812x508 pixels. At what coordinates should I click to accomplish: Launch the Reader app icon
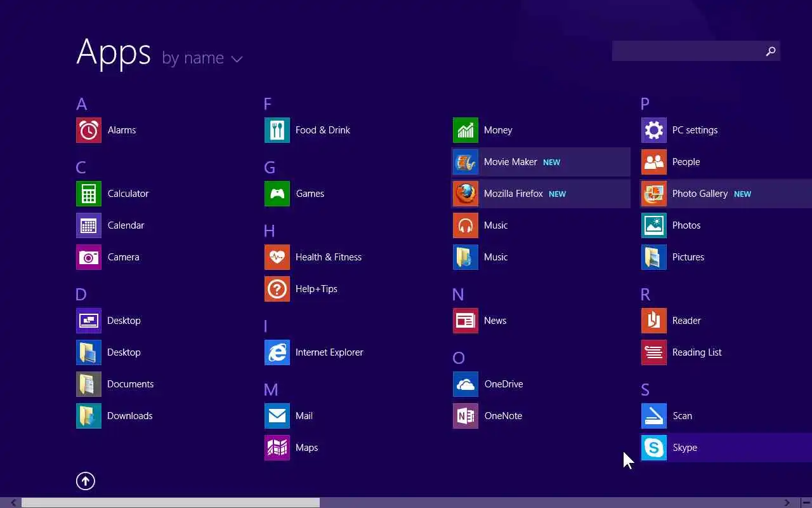click(654, 321)
